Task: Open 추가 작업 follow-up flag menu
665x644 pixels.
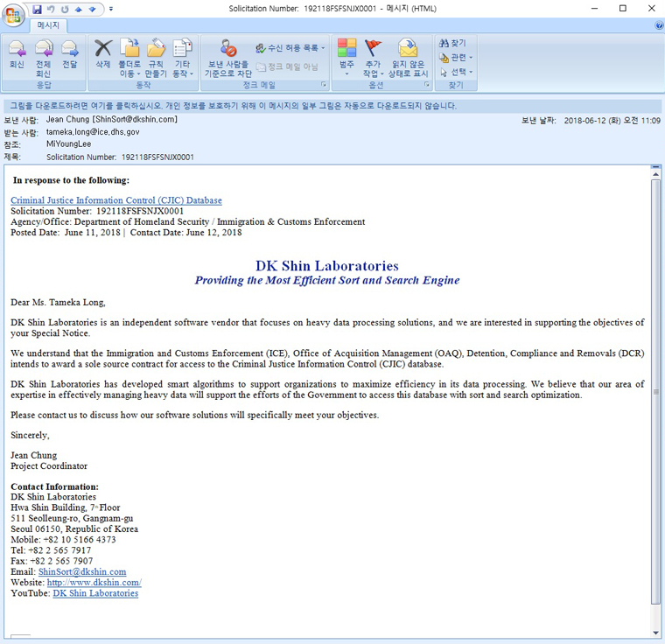Action: point(374,58)
